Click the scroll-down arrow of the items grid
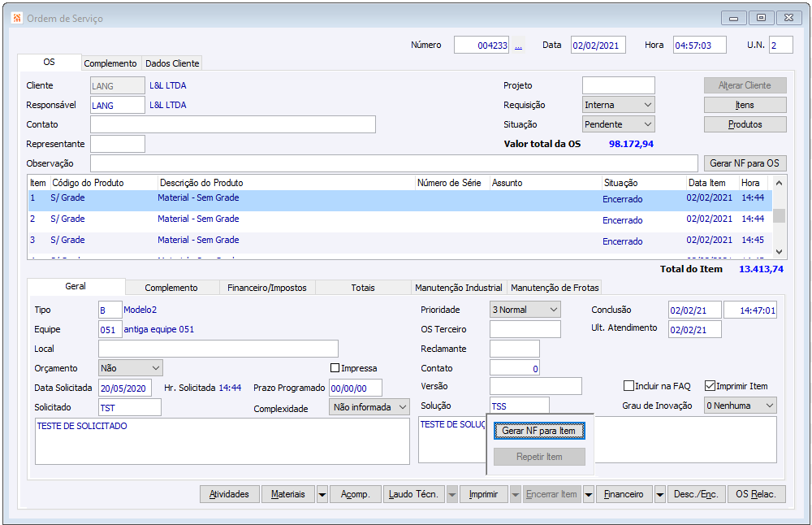 coord(780,252)
